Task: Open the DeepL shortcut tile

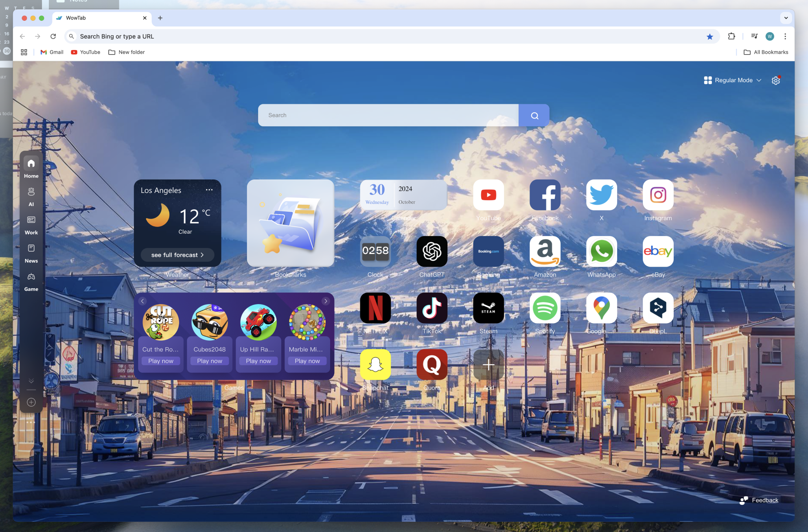Action: click(x=658, y=308)
